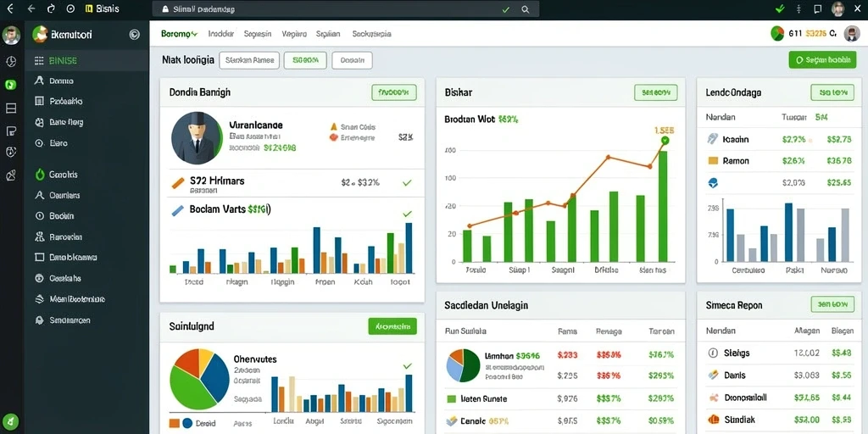Image resolution: width=868 pixels, height=434 pixels.
Task: Expand the Boromo dropdown in top navigation
Action: [180, 34]
